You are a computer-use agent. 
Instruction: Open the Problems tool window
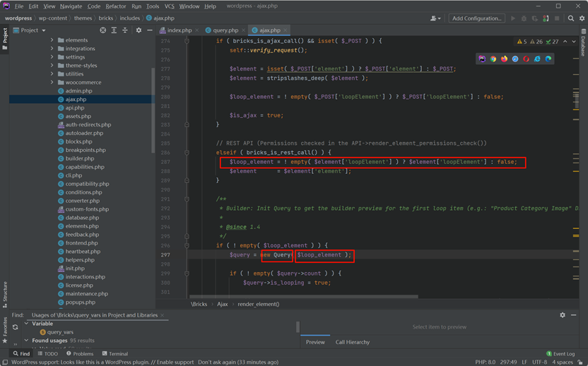[x=80, y=353]
